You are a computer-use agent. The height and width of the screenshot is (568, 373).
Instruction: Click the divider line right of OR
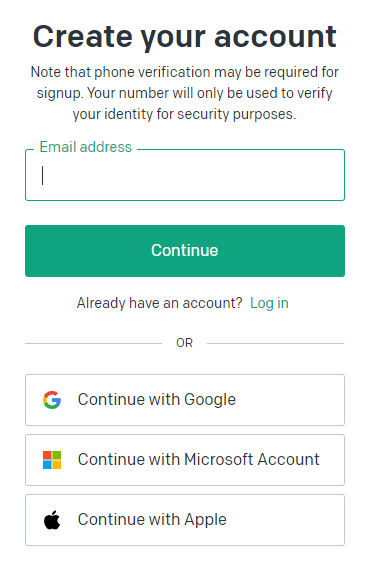click(276, 343)
